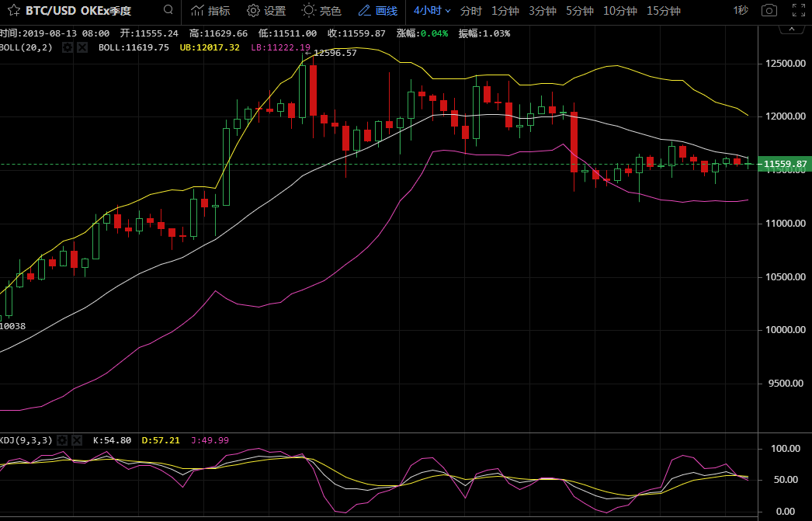Click the 10000.00 price axis label
812x521 pixels.
click(785, 330)
